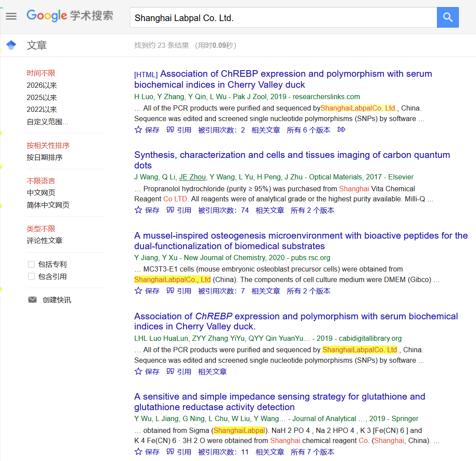Open 被引用次数: 74 citations link
Image resolution: width=476 pixels, height=461 pixels.
tap(223, 210)
